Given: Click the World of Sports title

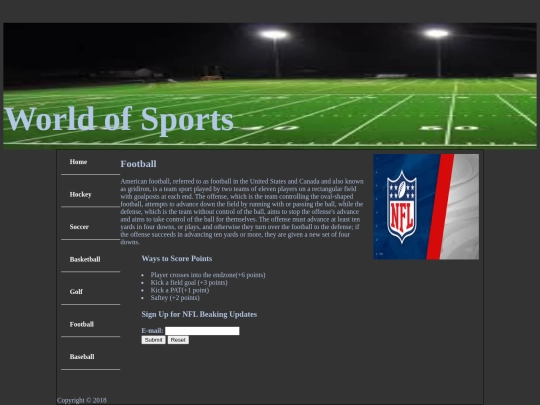Looking at the screenshot, I should (x=119, y=119).
